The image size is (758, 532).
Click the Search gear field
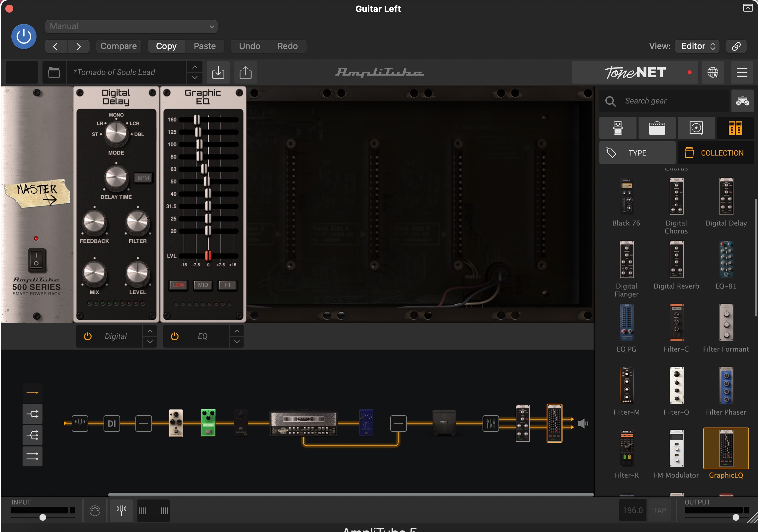(664, 101)
